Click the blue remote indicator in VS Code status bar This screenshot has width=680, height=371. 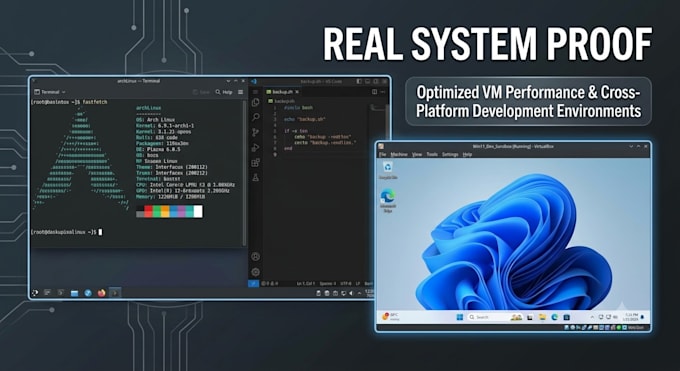coord(254,283)
